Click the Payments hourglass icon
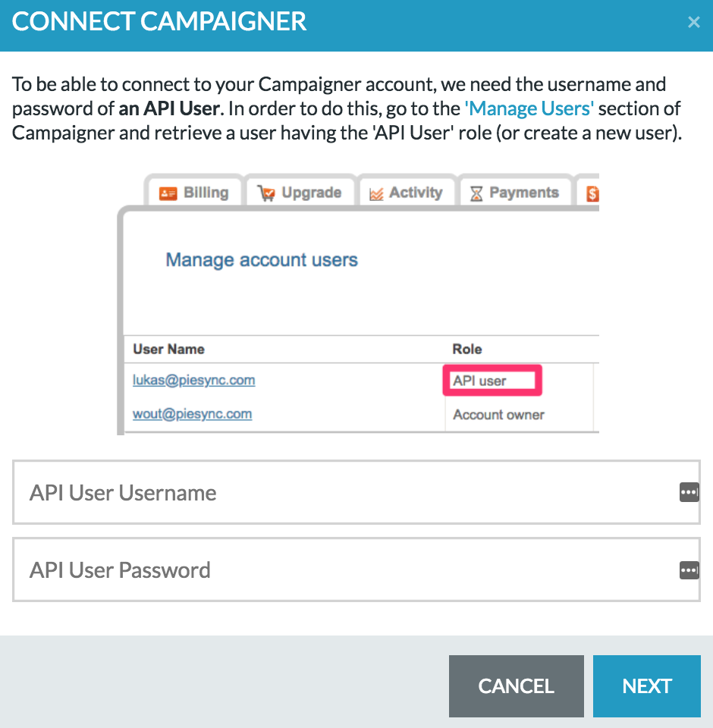This screenshot has width=713, height=728. 476,193
